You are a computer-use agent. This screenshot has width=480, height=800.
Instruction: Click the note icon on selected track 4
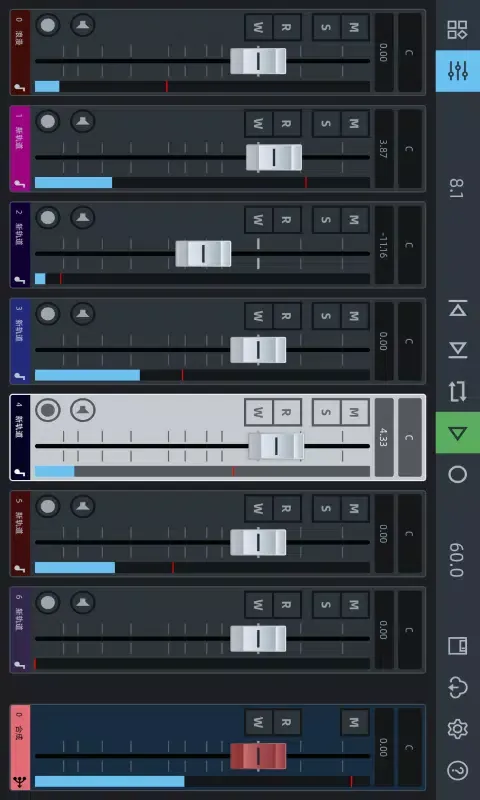pos(19,472)
